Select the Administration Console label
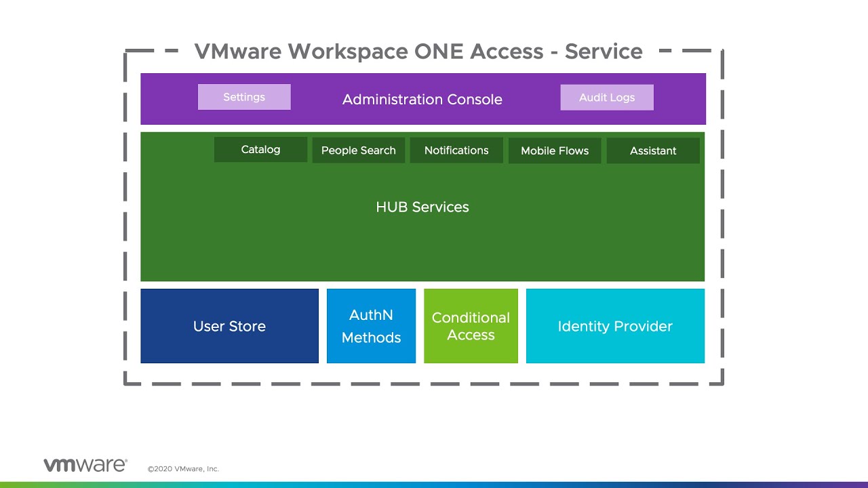This screenshot has width=868, height=488. coord(422,100)
